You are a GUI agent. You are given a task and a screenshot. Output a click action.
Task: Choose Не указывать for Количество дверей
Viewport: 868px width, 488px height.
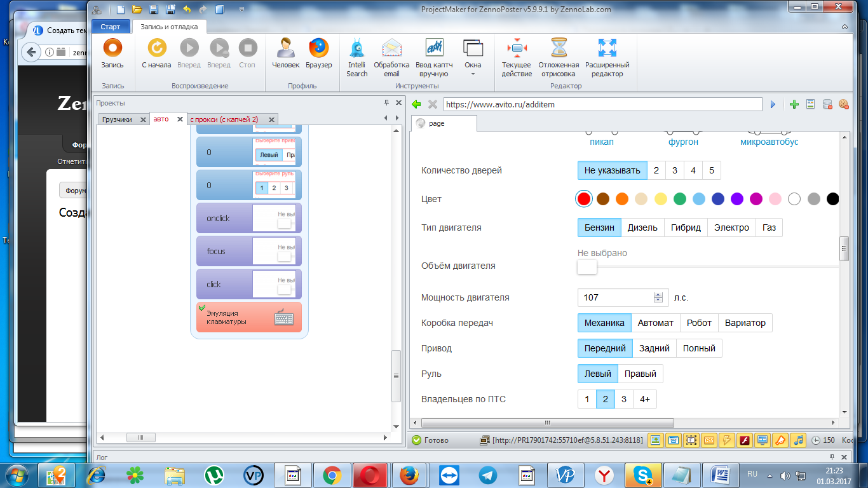(x=612, y=170)
